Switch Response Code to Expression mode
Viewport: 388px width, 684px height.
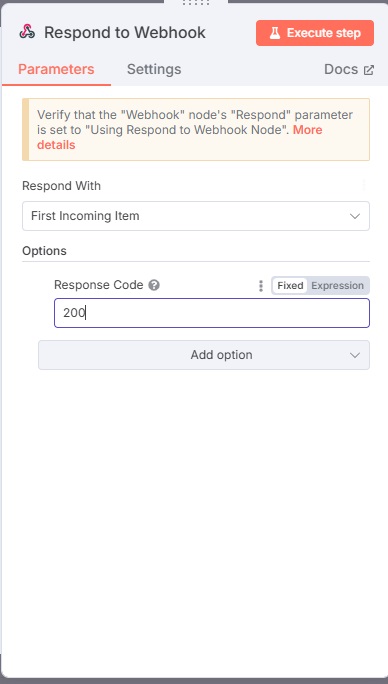pos(337,286)
